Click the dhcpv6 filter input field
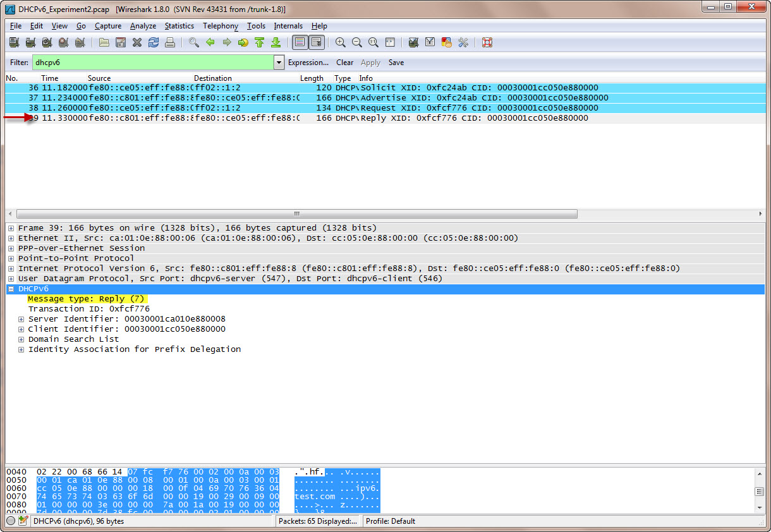This screenshot has width=771, height=532. tap(152, 63)
